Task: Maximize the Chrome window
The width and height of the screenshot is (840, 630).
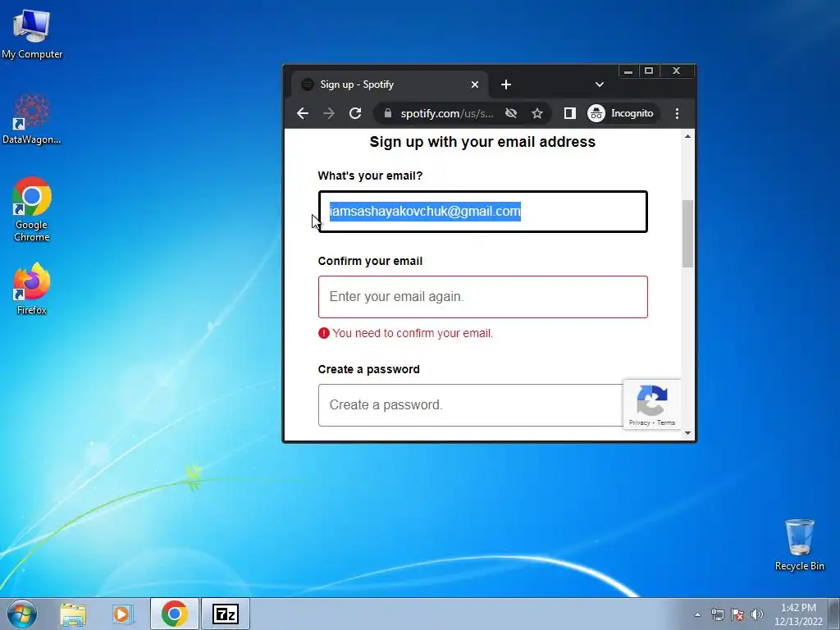Action: pyautogui.click(x=649, y=71)
